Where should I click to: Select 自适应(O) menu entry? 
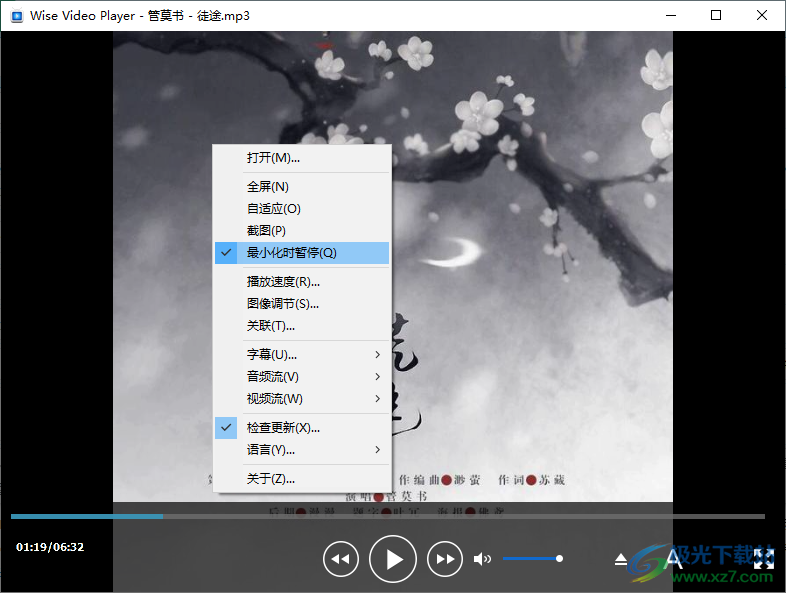[302, 209]
